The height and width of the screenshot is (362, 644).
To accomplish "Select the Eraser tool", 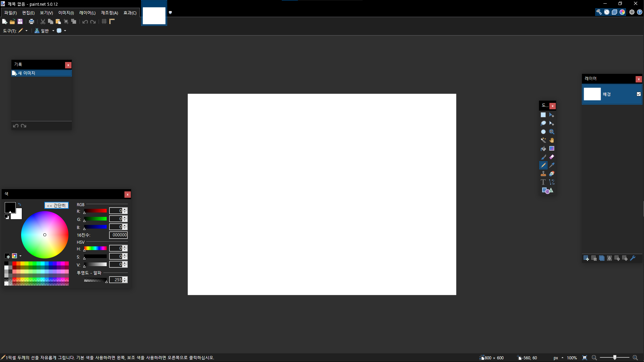I will (552, 157).
